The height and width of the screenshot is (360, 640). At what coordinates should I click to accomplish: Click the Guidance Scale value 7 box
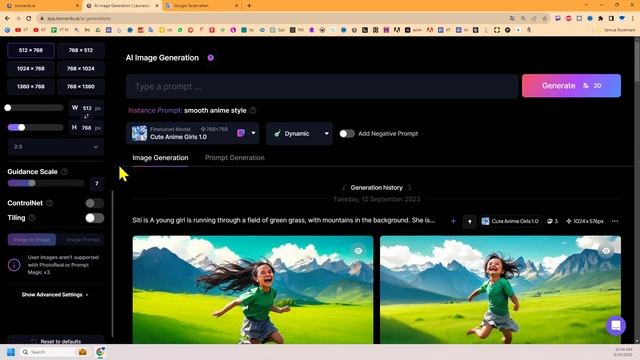tap(97, 184)
